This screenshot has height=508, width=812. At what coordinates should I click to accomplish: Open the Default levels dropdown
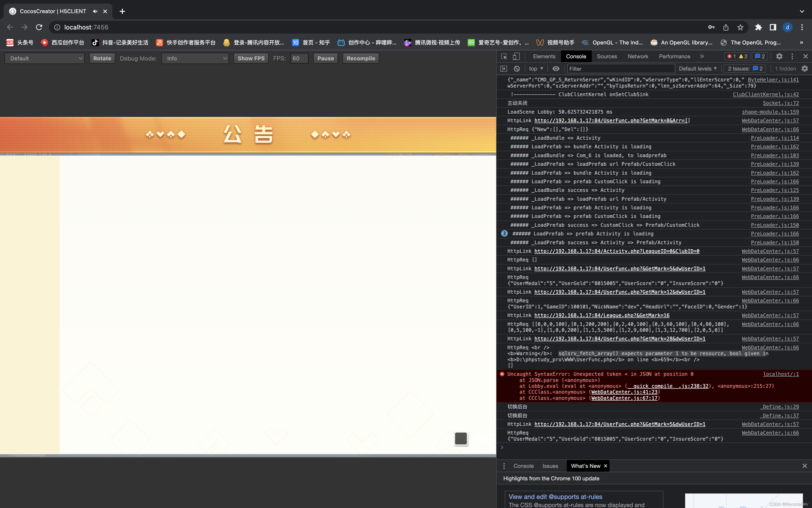click(698, 68)
